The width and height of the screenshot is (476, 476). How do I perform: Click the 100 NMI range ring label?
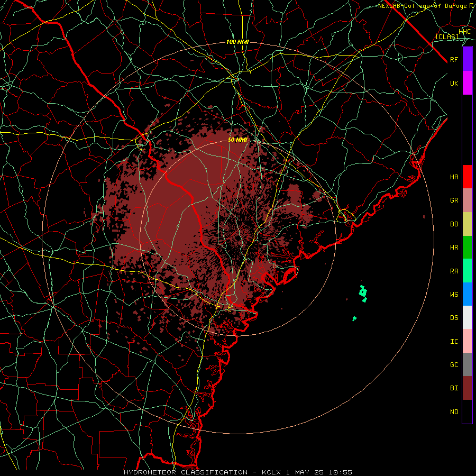237,42
